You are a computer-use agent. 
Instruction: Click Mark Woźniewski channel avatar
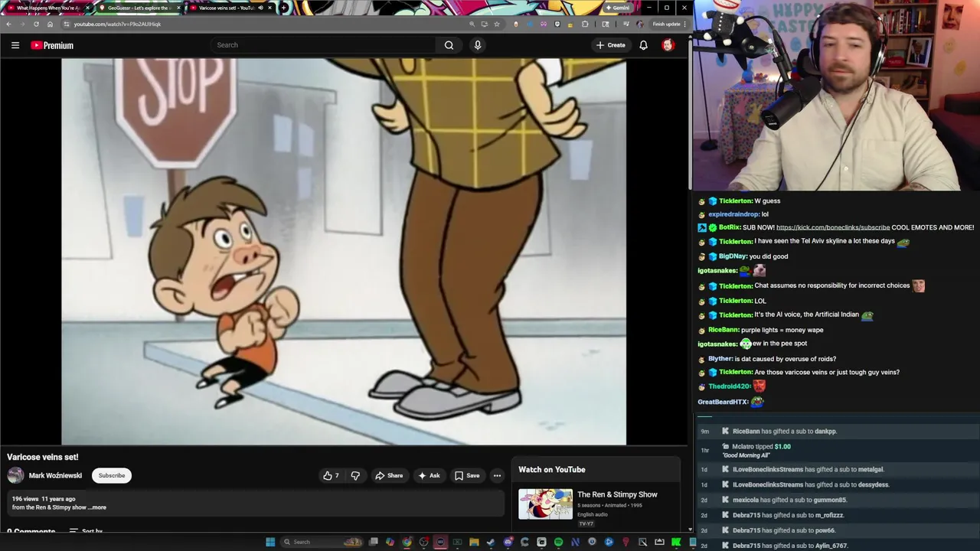click(x=15, y=475)
